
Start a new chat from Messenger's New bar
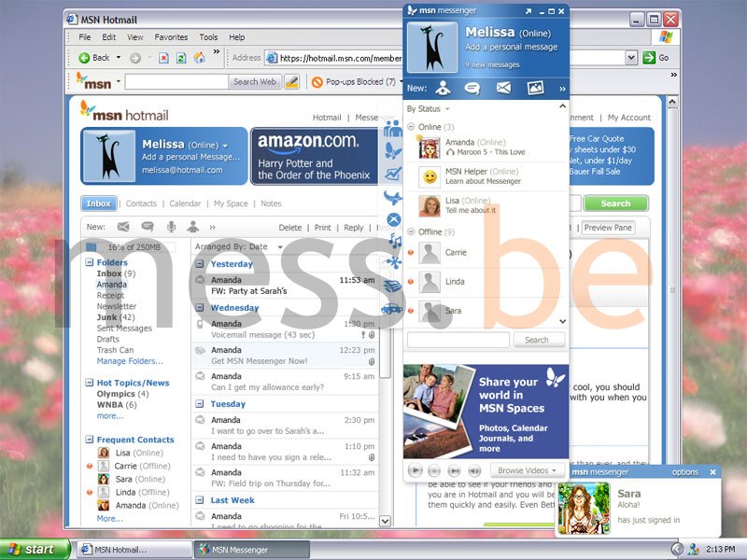click(472, 89)
